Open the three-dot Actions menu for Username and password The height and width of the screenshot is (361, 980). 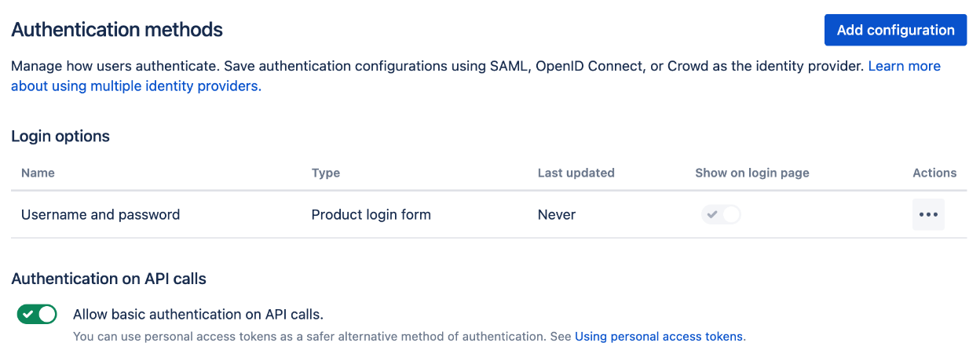(x=928, y=214)
